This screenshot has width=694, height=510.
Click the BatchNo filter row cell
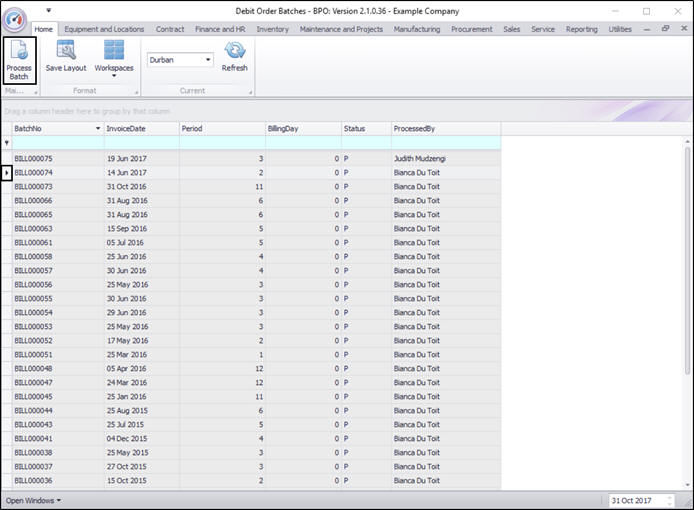tap(56, 143)
